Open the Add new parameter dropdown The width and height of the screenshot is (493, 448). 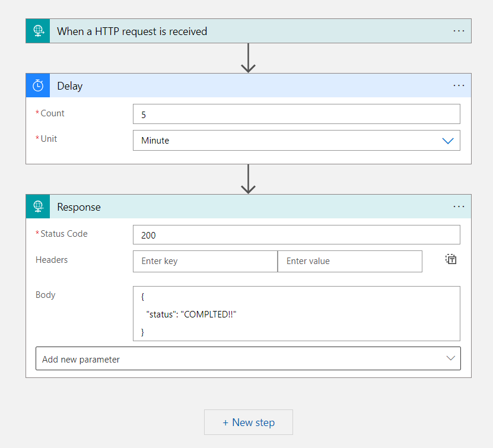248,359
